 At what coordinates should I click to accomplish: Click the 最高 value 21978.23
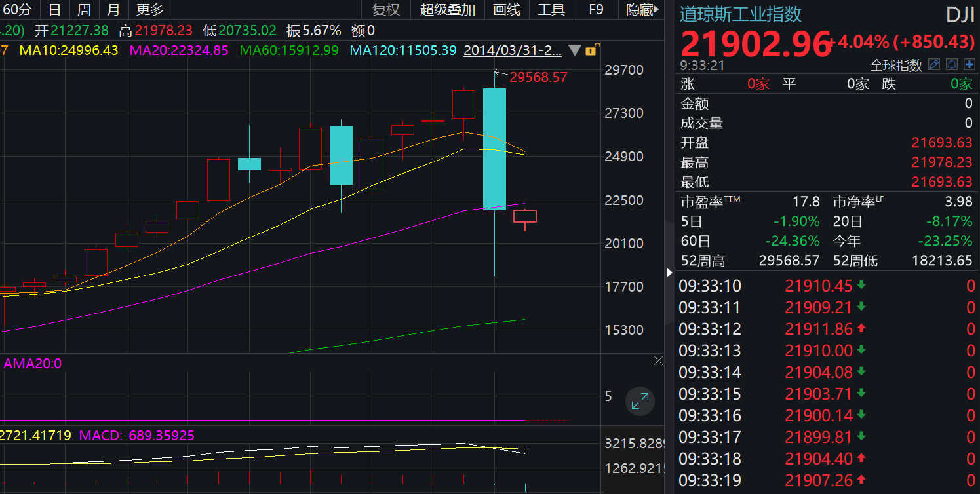[942, 162]
